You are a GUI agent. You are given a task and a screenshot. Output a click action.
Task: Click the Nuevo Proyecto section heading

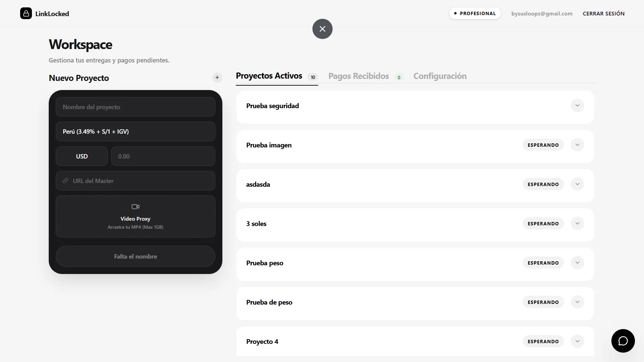coord(79,78)
